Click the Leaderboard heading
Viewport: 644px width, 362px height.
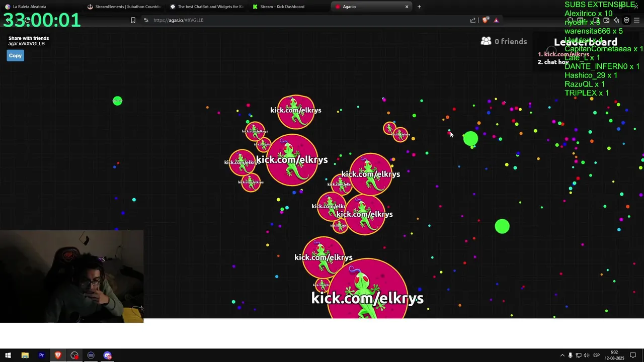585,42
